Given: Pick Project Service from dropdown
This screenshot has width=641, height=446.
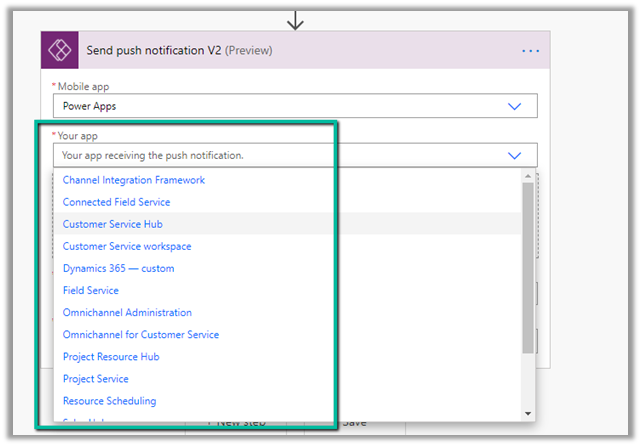Looking at the screenshot, I should click(95, 378).
